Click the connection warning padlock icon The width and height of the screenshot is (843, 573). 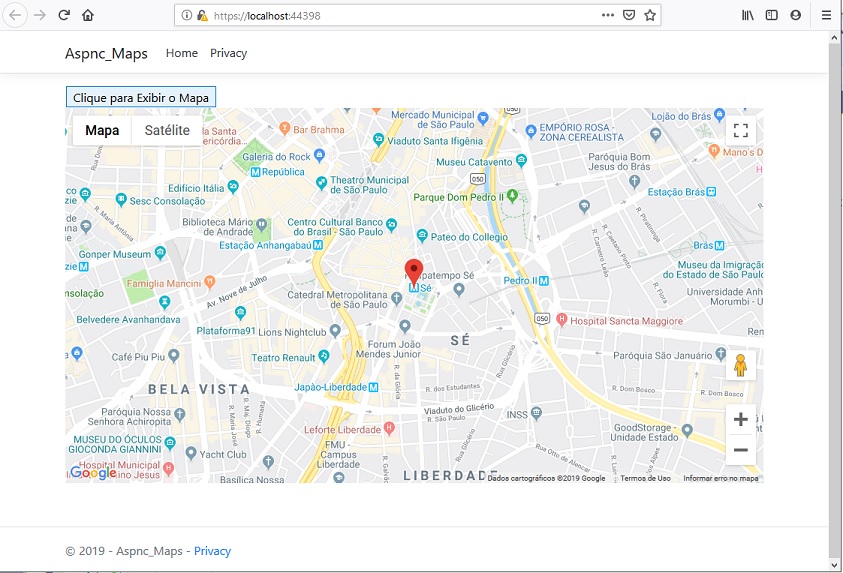click(x=202, y=15)
